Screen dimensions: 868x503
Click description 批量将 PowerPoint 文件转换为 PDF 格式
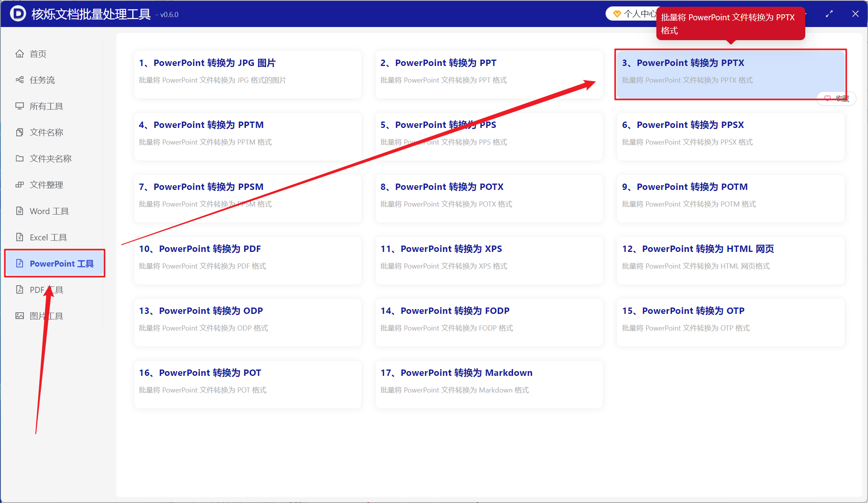coord(203,266)
